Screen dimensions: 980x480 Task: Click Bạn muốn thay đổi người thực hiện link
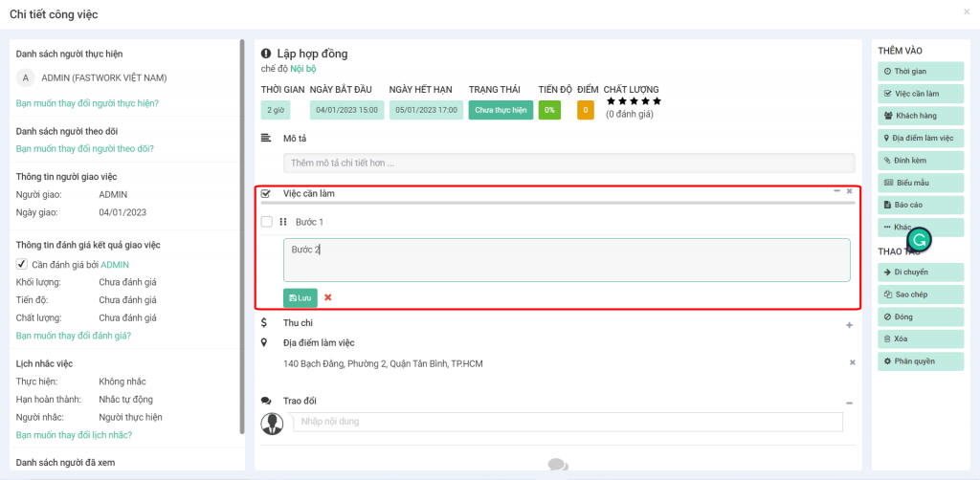pyautogui.click(x=87, y=102)
